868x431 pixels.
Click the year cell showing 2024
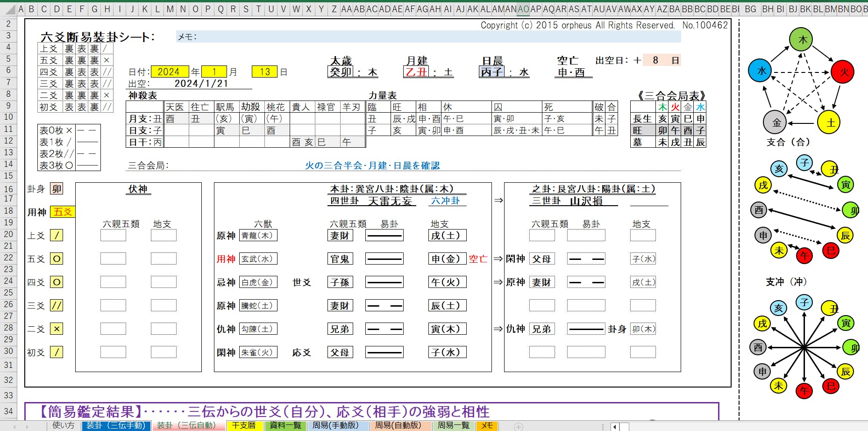(x=170, y=72)
